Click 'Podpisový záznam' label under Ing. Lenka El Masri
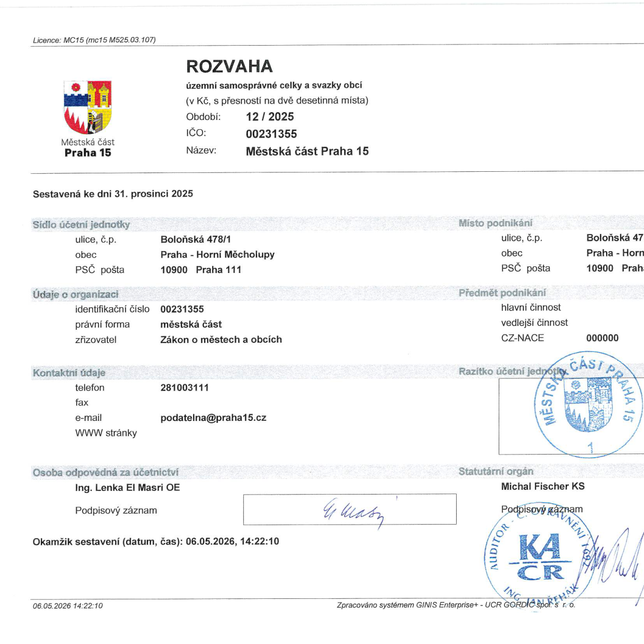This screenshot has height=644, width=644. 116,511
